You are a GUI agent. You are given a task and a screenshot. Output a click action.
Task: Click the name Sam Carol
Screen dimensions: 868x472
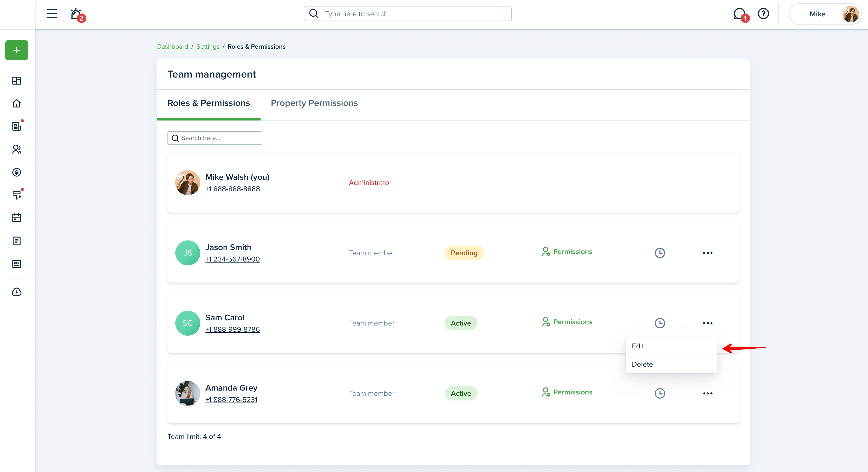[225, 318]
